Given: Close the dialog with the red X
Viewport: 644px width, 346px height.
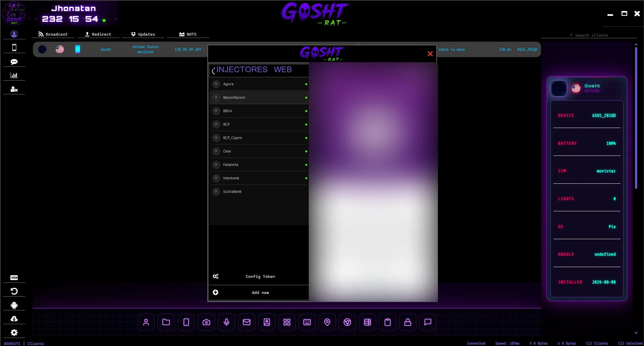Looking at the screenshot, I should tap(430, 54).
